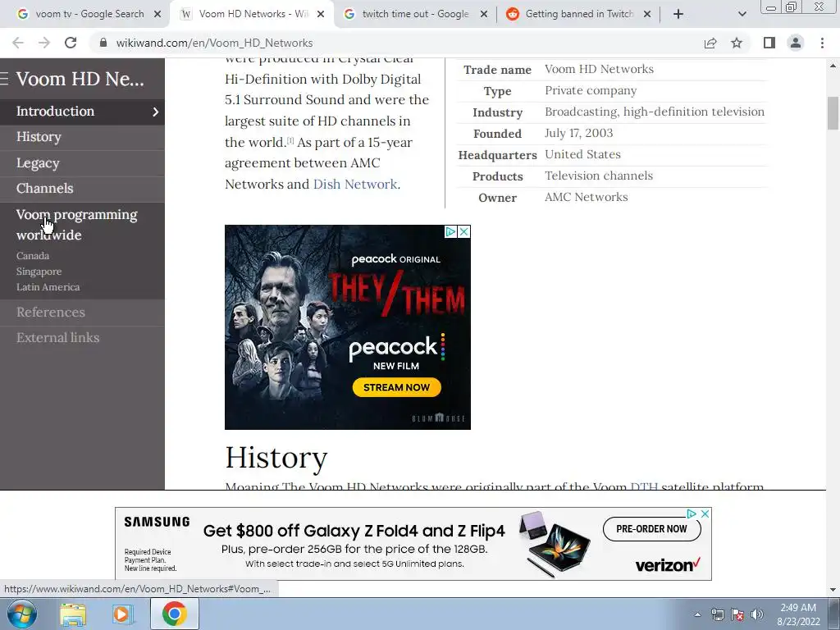The height and width of the screenshot is (630, 840).
Task: Click the History heading
Action: pyautogui.click(x=276, y=457)
